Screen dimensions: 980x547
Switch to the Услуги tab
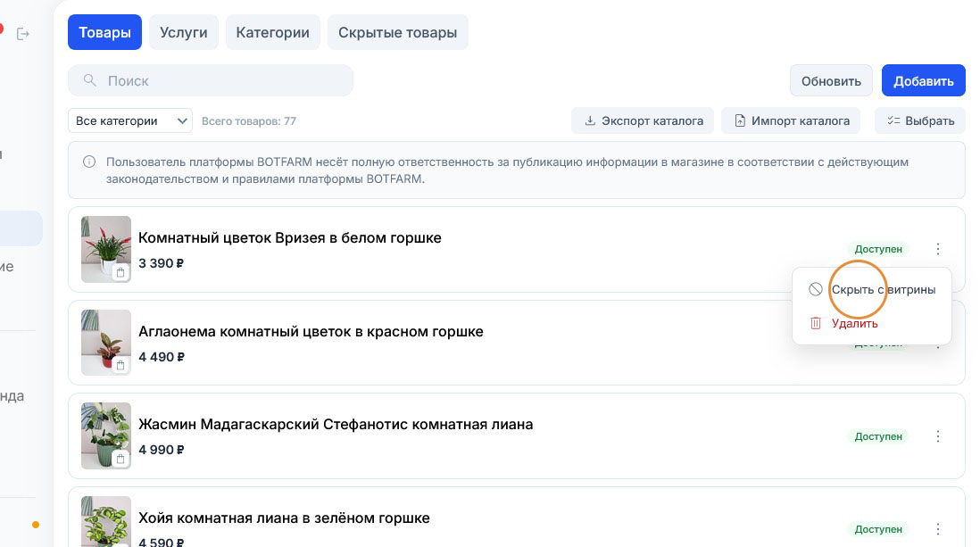pyautogui.click(x=184, y=32)
